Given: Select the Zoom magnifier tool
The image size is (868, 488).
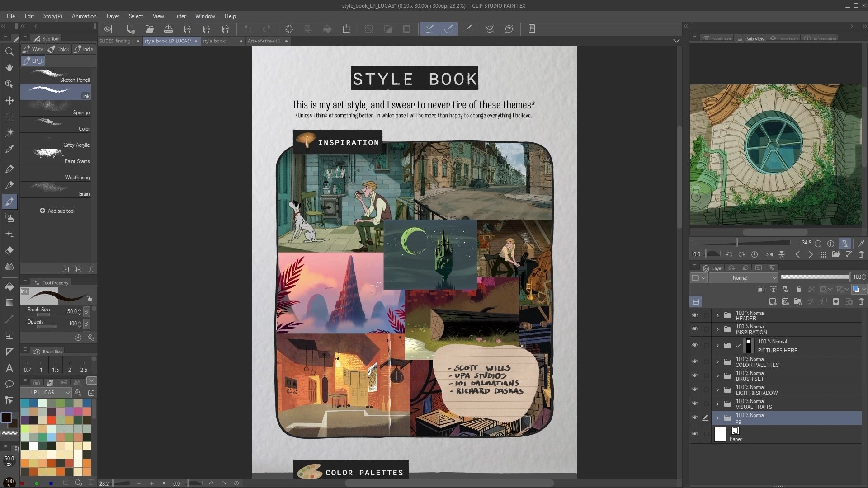Looking at the screenshot, I should (x=9, y=52).
